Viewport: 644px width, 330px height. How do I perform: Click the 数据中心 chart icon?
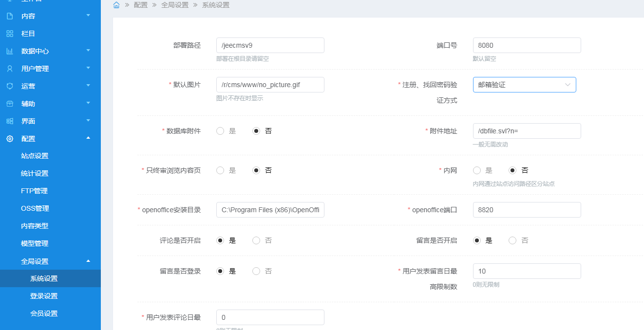click(x=10, y=51)
